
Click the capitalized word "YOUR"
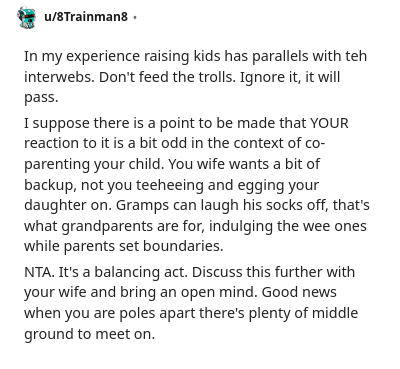[x=329, y=123]
